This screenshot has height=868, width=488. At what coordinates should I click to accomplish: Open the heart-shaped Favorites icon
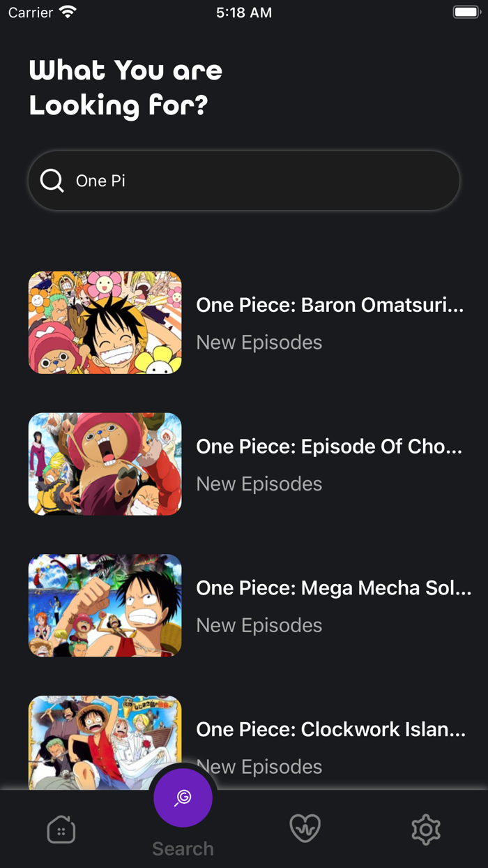click(305, 830)
